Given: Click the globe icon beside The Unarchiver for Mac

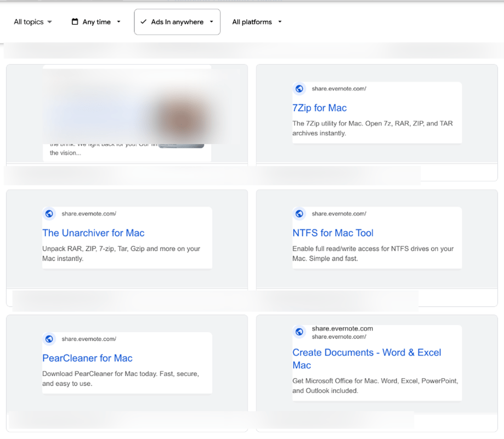Looking at the screenshot, I should pos(49,213).
